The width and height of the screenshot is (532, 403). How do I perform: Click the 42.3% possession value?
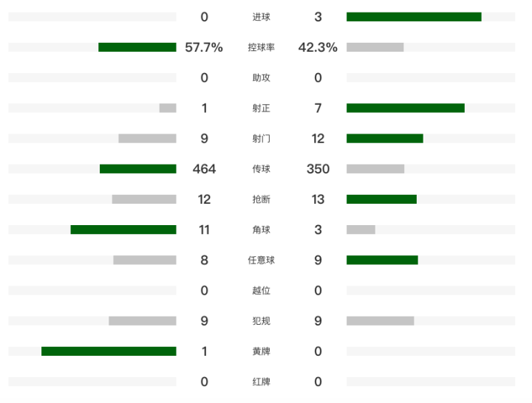coord(318,47)
